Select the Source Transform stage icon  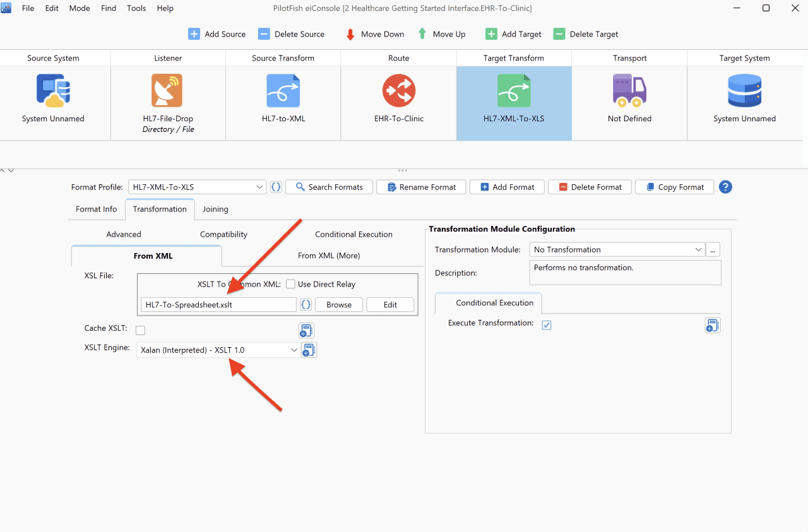[x=283, y=90]
